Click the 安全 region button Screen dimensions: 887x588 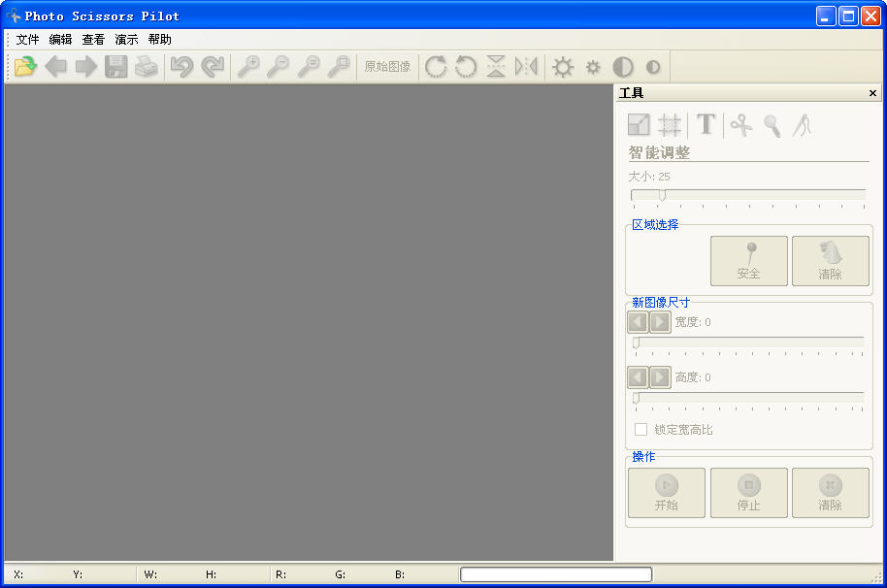tap(749, 261)
